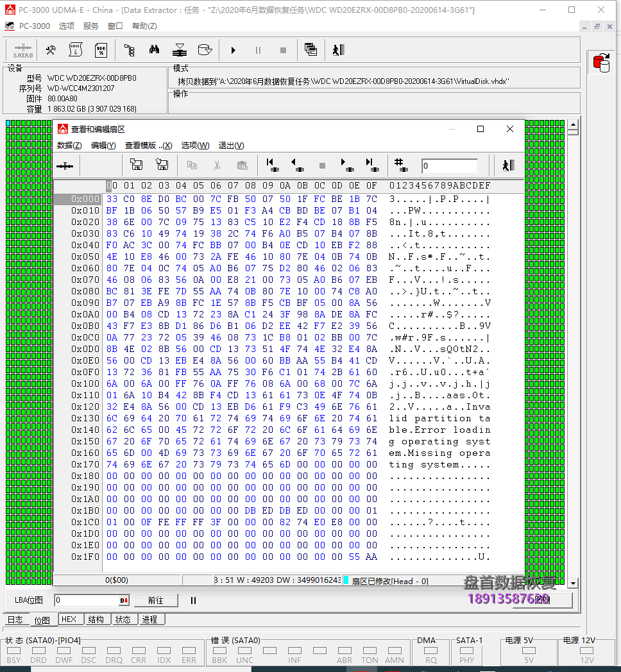Open the folder tree explorer icon
621x672 pixels.
click(129, 50)
